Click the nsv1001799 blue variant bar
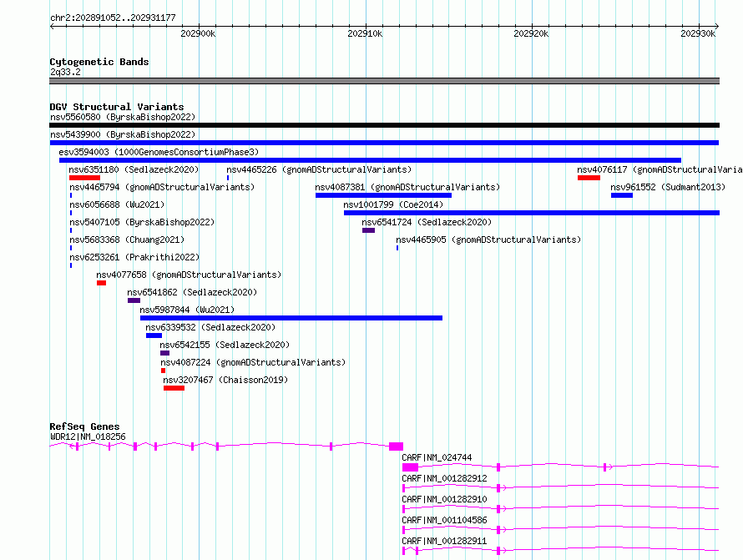743x560 pixels. click(x=532, y=213)
